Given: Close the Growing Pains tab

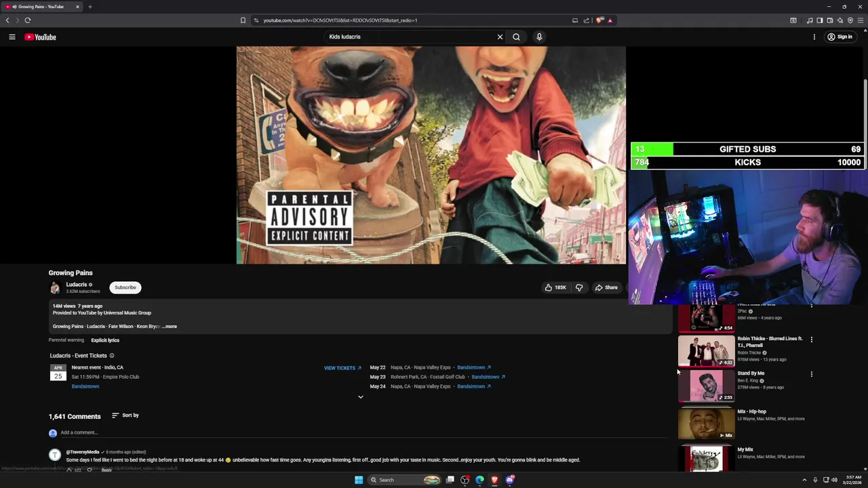Looking at the screenshot, I should click(77, 7).
